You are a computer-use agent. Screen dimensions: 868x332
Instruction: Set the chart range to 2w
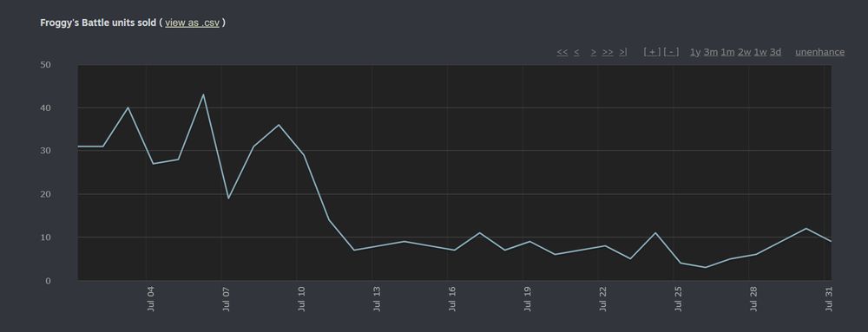(x=744, y=52)
